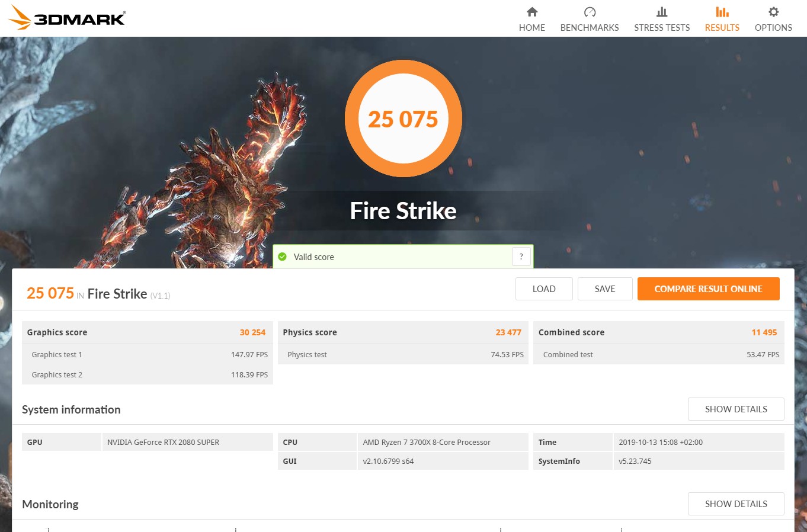Click the SystemInfo field label
The width and height of the screenshot is (807, 532).
point(559,462)
